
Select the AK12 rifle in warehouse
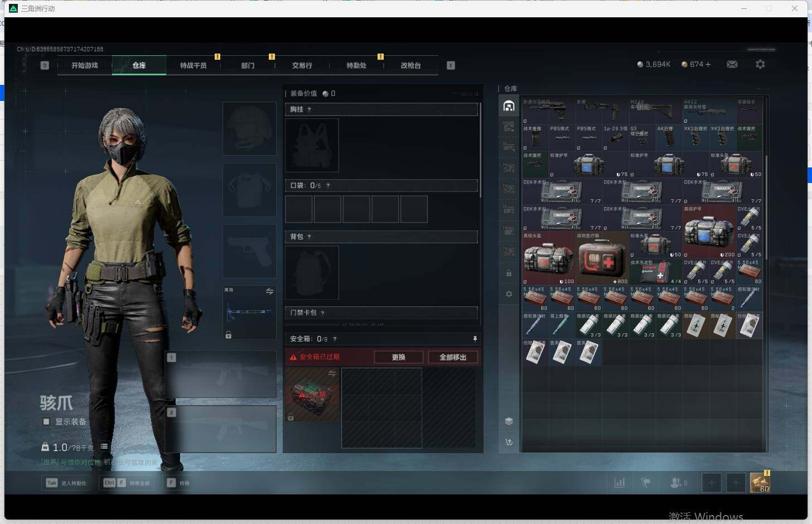(709, 110)
